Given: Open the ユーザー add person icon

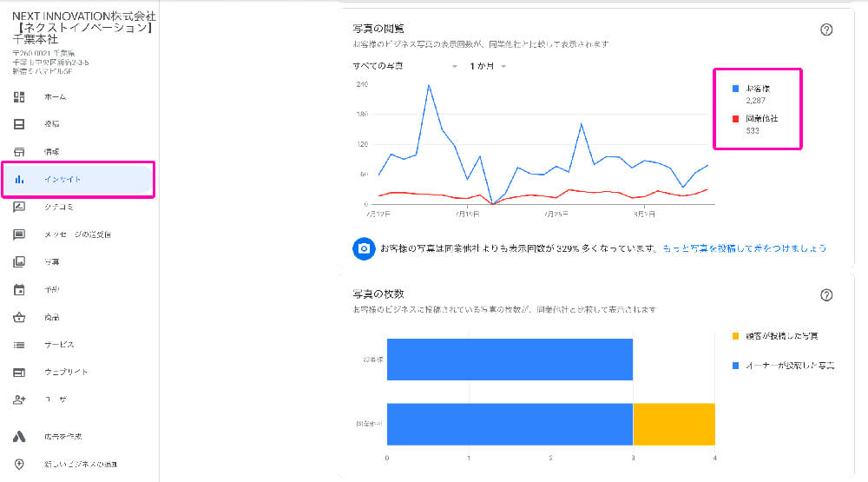Looking at the screenshot, I should pos(19,399).
